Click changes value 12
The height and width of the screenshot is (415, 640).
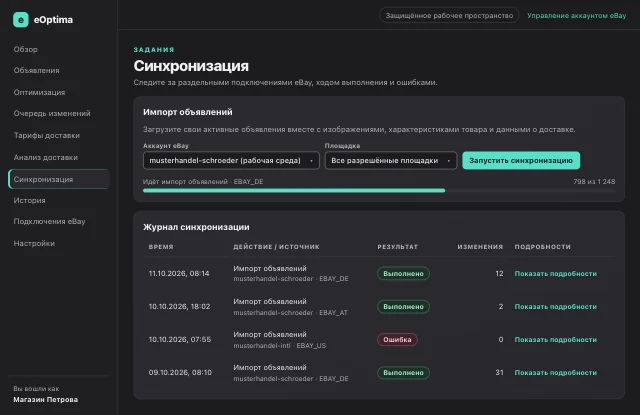click(499, 273)
